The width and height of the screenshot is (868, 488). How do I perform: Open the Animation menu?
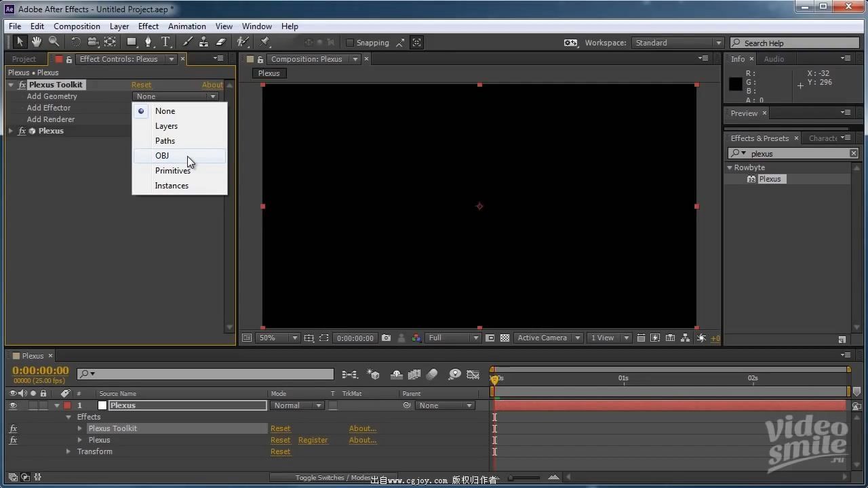pos(187,26)
